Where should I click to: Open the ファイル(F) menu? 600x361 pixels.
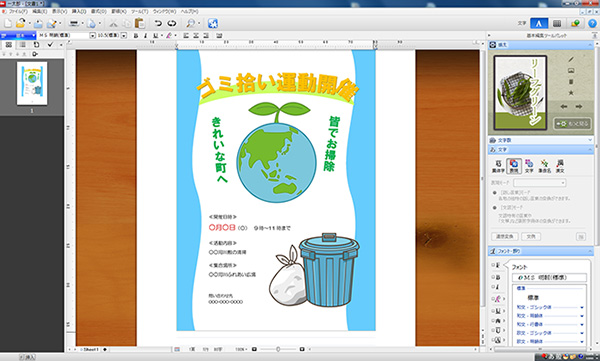18,11
